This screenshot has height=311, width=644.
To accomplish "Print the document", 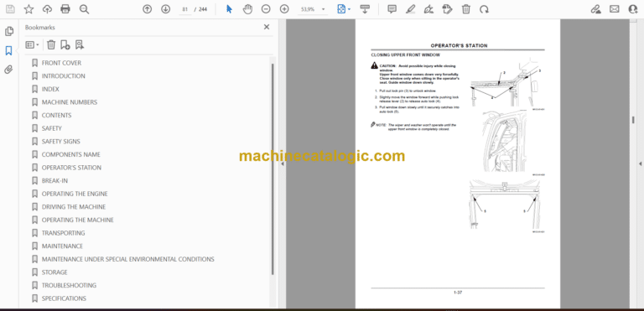I will 65,9.
